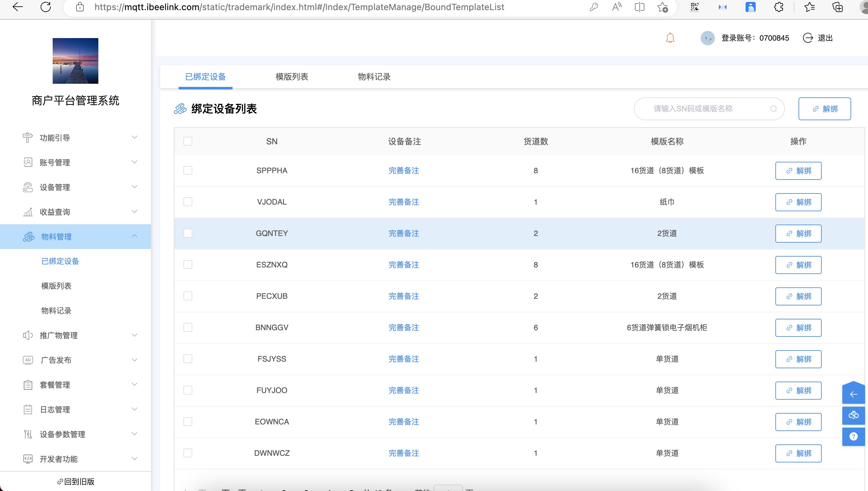The image size is (868, 491).
Task: Expand 广告发布 menu chevron
Action: click(134, 359)
